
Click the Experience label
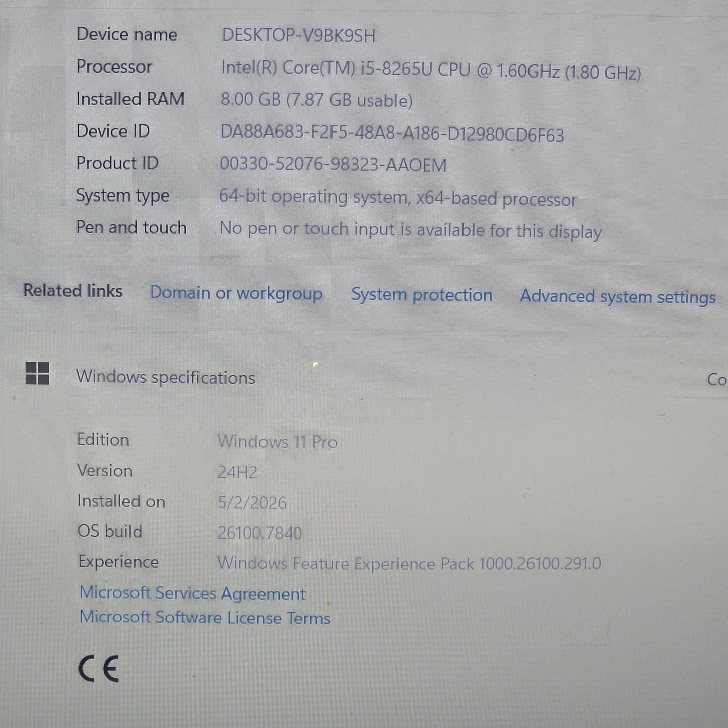pos(118,562)
